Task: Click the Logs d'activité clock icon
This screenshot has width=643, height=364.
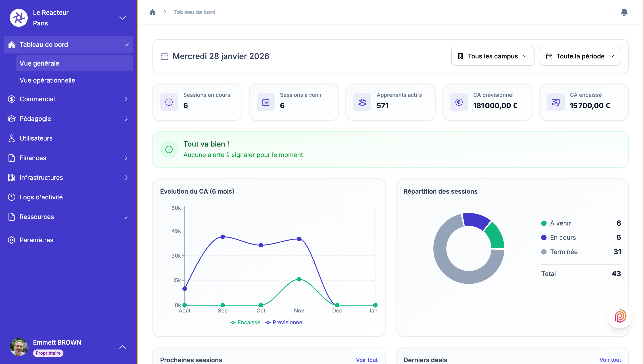Action: (12, 197)
